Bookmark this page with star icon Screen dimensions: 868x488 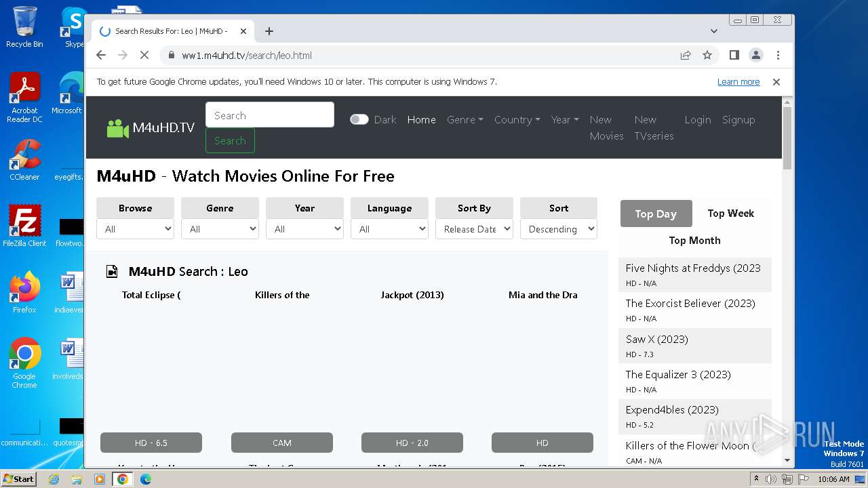[x=707, y=55]
